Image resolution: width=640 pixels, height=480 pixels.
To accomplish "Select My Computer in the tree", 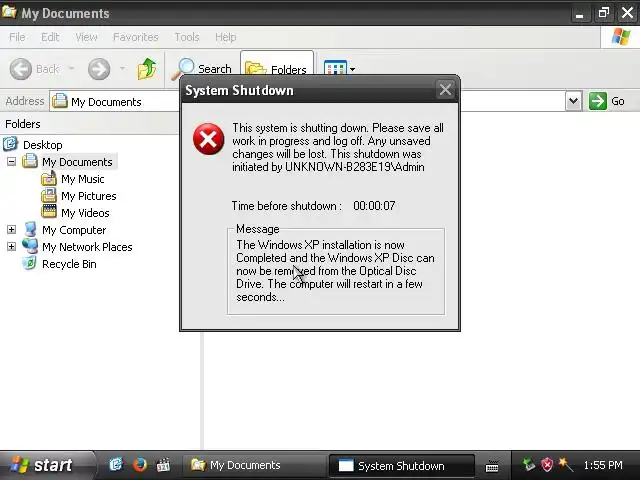I will pos(74,230).
